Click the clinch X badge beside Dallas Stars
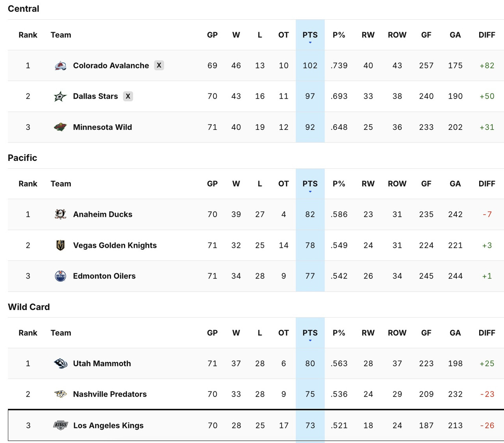The width and height of the screenshot is (504, 443). 128,96
